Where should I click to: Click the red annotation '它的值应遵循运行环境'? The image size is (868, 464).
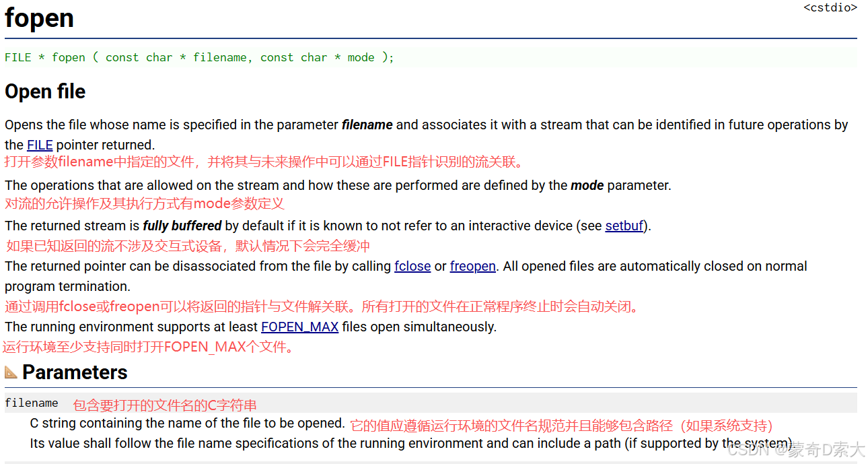point(562,426)
